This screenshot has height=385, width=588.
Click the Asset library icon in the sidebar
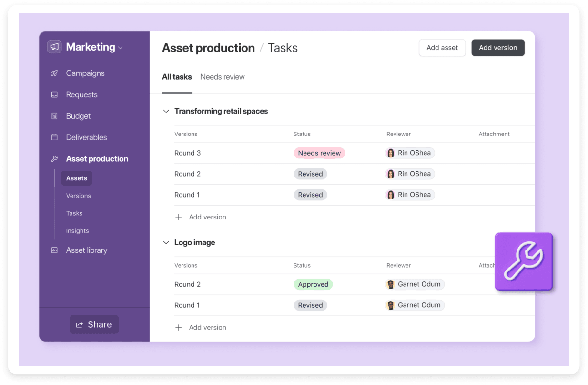point(54,250)
